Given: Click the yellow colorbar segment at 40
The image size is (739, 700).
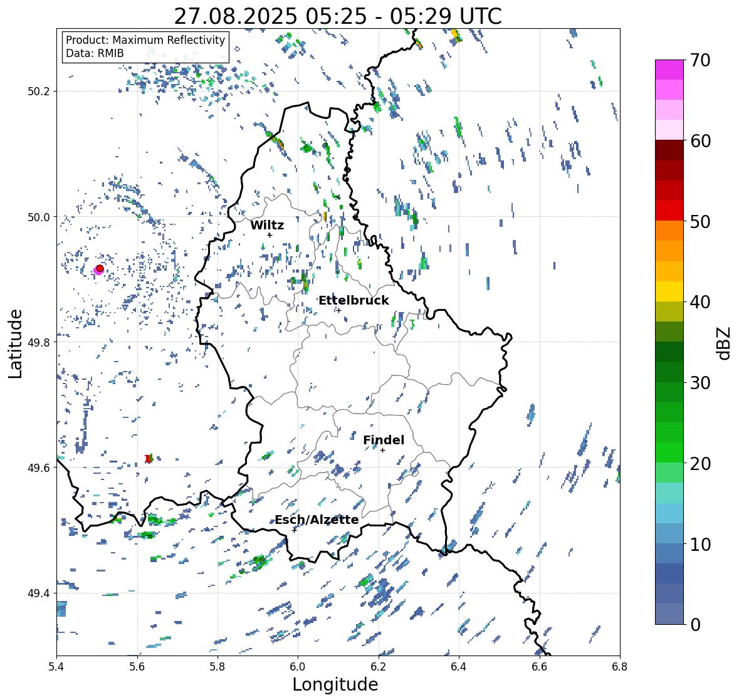Looking at the screenshot, I should [x=669, y=291].
